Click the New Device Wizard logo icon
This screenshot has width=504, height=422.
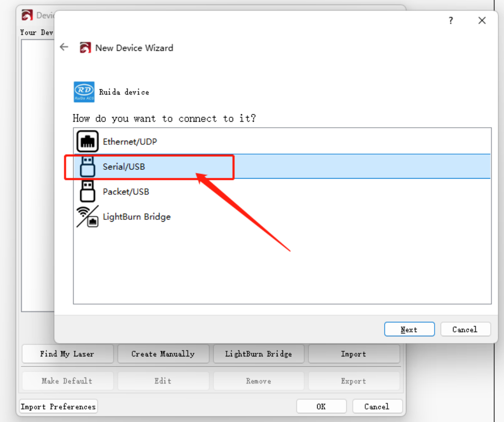85,48
